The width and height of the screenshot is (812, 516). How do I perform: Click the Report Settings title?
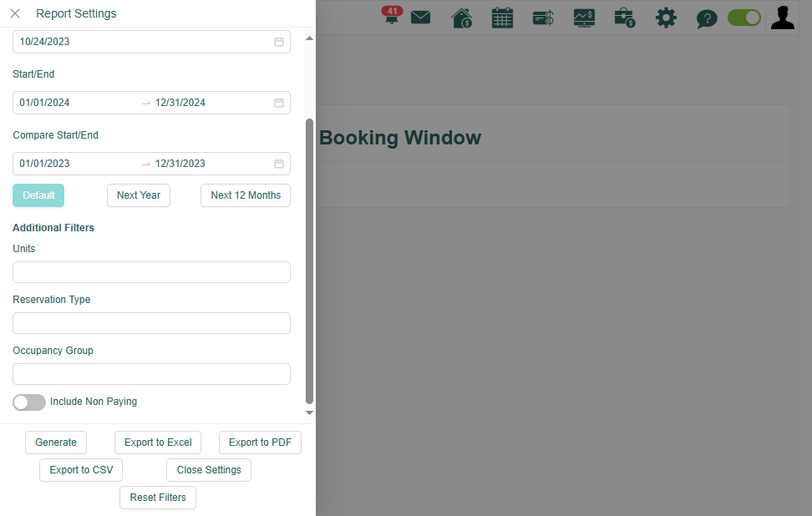pos(76,13)
